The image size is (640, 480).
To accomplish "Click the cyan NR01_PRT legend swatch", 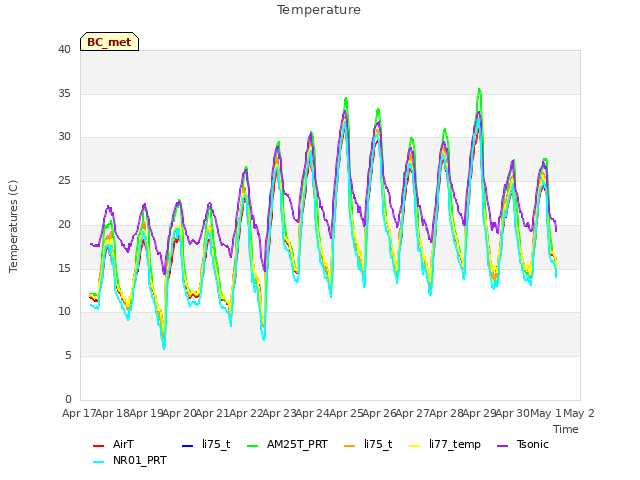I will tap(98, 462).
